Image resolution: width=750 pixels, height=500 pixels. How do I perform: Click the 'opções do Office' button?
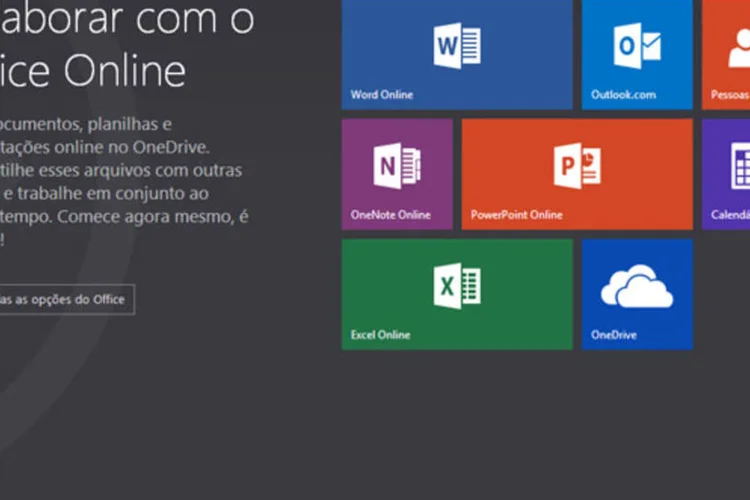67,300
